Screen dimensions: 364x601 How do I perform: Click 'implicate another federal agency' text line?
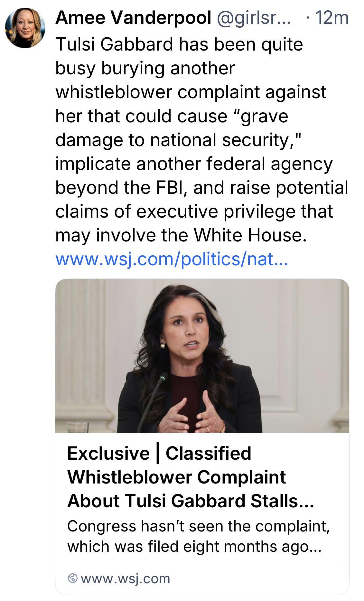[x=194, y=164]
